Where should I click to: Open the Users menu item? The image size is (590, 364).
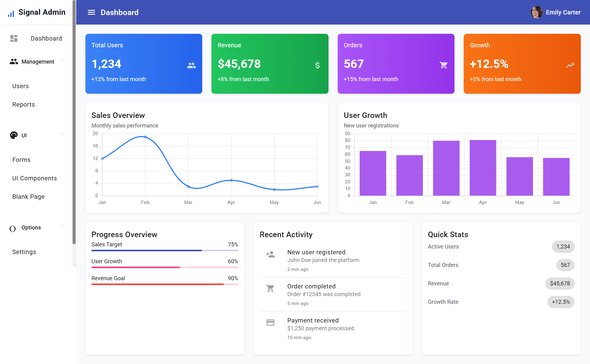tap(21, 86)
